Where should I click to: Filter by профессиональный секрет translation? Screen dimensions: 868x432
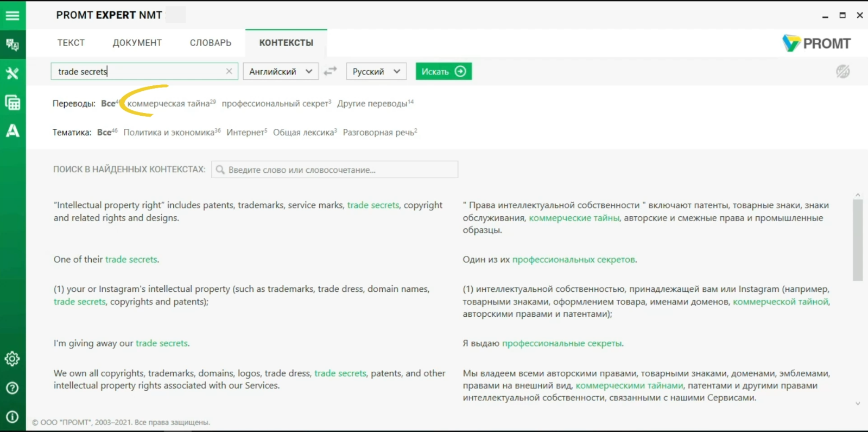(276, 103)
